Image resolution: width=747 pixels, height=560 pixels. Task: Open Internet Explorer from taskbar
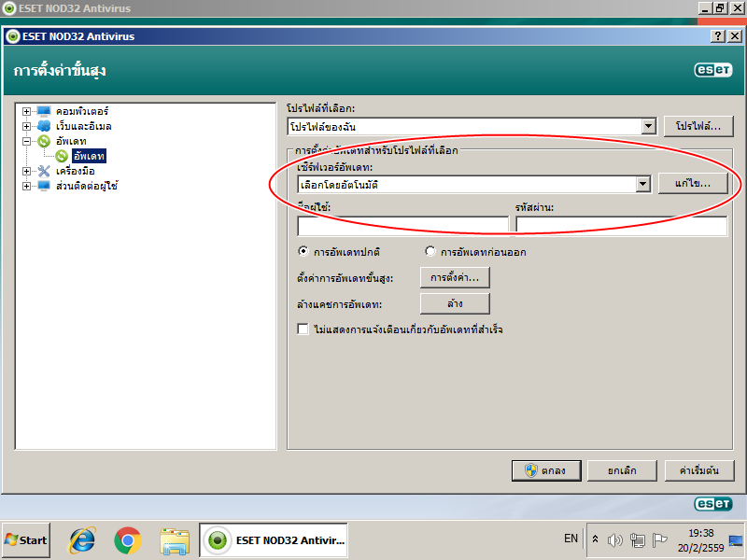click(82, 540)
